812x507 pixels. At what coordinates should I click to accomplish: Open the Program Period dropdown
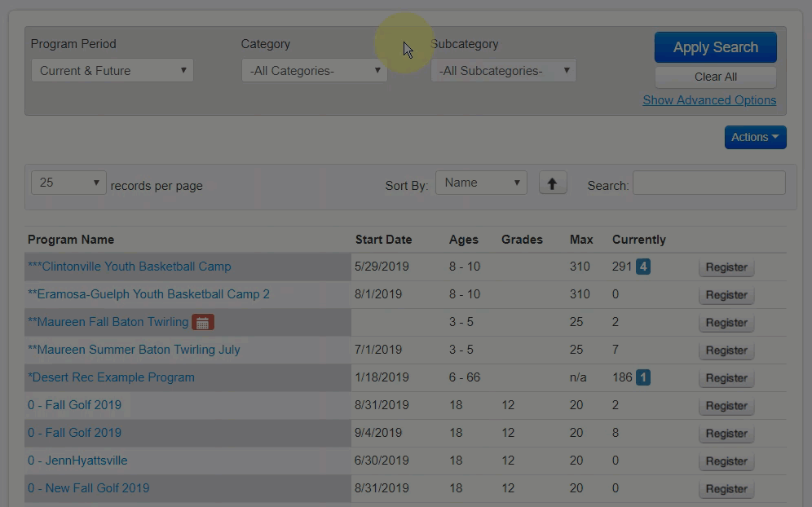tap(113, 71)
